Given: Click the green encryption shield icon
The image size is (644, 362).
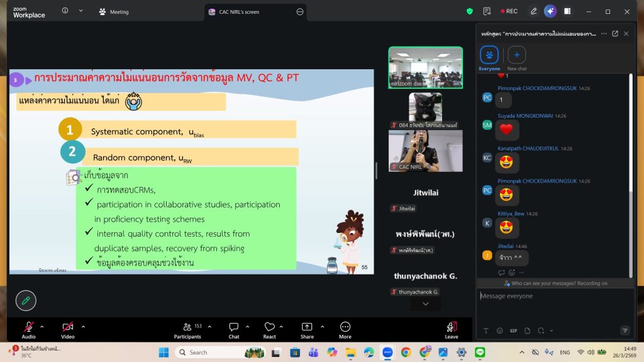Looking at the screenshot, I should tap(469, 11).
